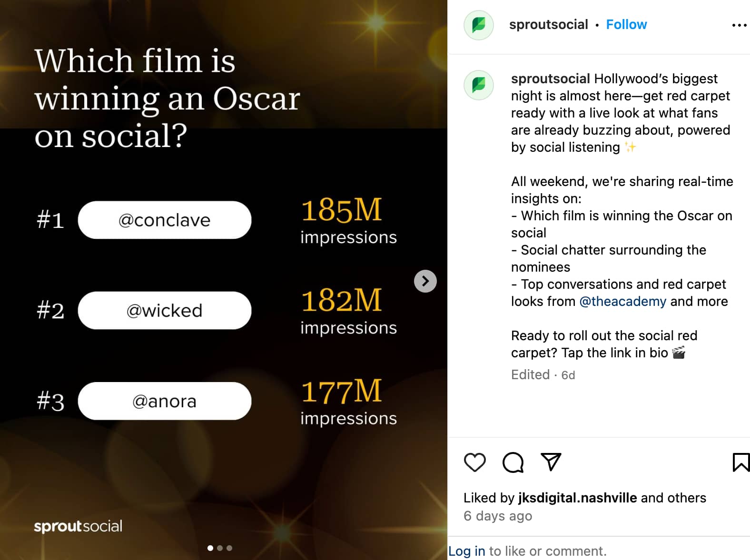Select the first carousel dot indicator
Viewport: 750px width, 560px height.
pyautogui.click(x=210, y=548)
